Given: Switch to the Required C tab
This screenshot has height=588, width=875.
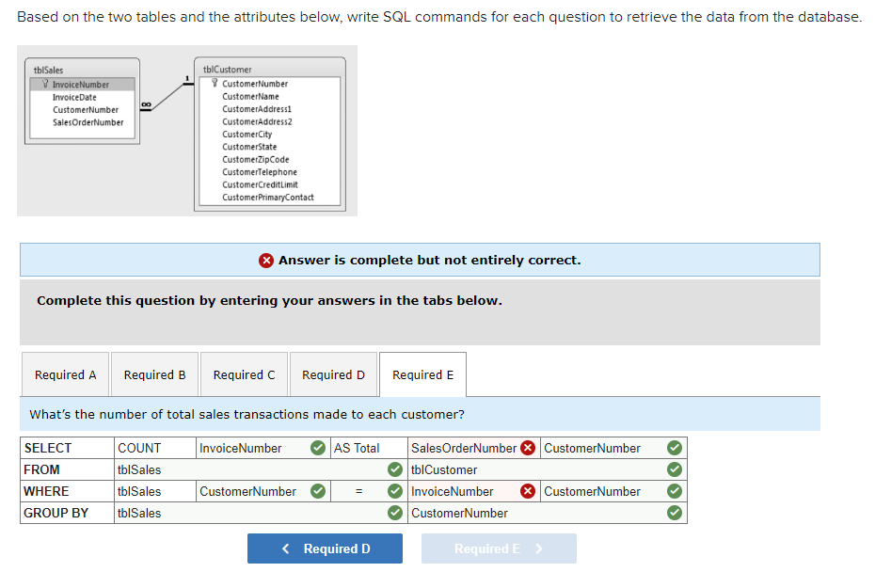Looking at the screenshot, I should [244, 374].
